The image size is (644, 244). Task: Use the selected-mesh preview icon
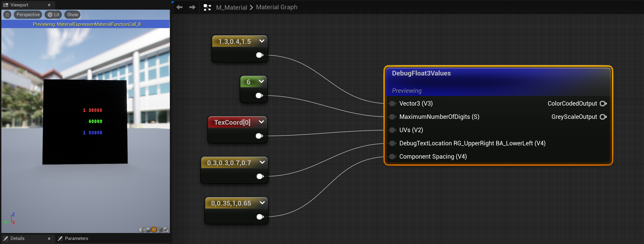point(166,229)
